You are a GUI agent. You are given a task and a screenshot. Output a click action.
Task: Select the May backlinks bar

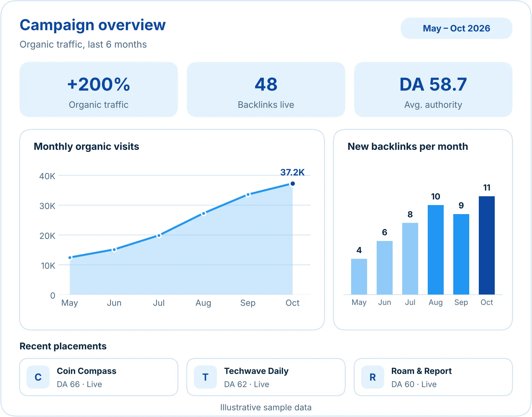click(359, 277)
